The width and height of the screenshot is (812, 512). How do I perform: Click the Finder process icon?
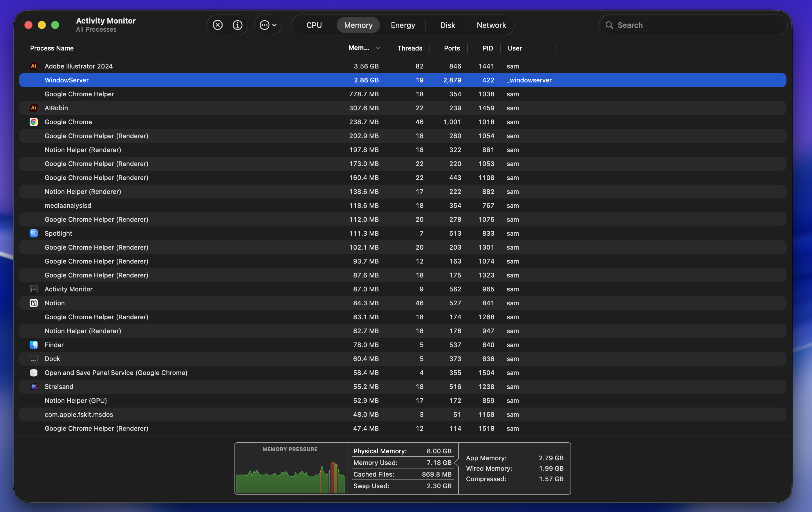[33, 345]
